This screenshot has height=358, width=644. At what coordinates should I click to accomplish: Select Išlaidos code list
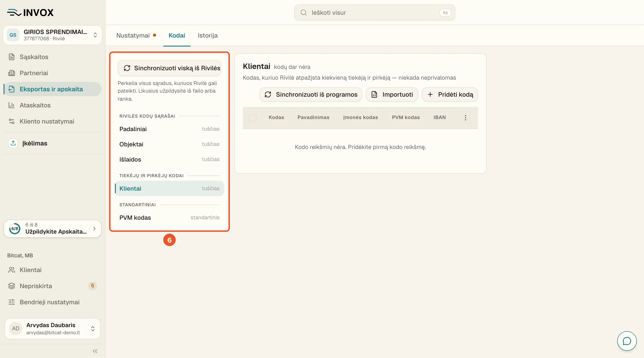pyautogui.click(x=169, y=160)
